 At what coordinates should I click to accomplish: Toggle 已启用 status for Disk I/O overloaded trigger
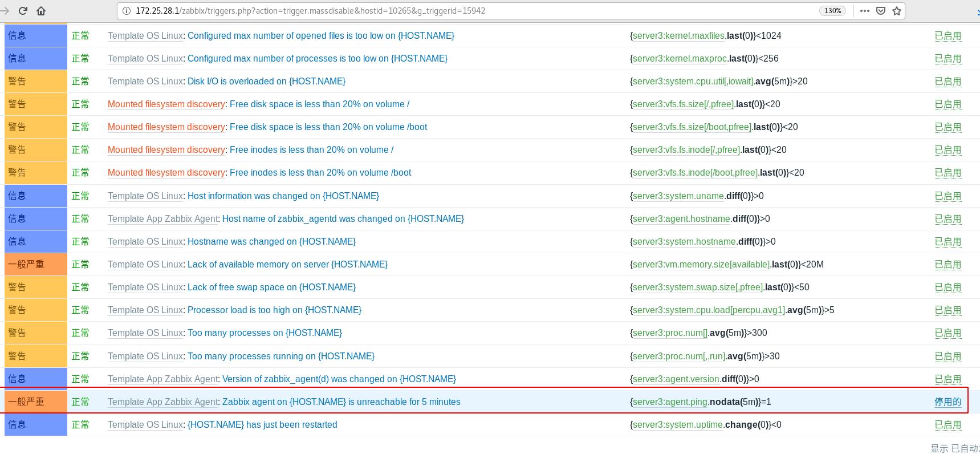coord(948,81)
